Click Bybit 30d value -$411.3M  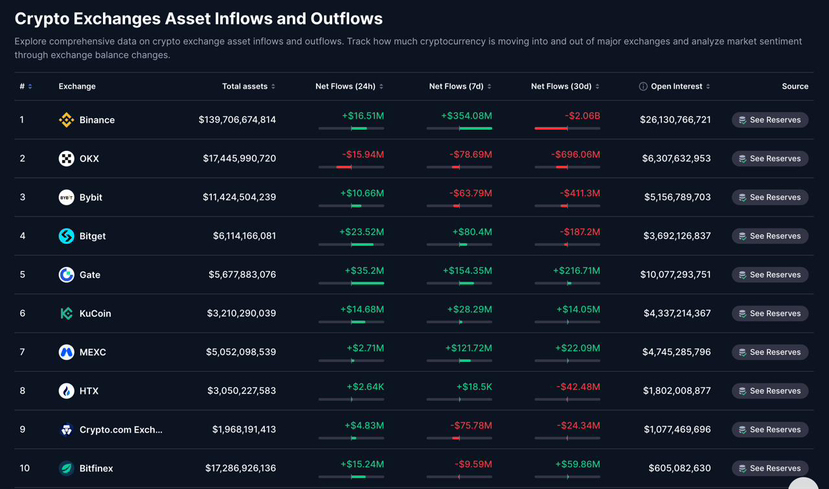coord(580,193)
